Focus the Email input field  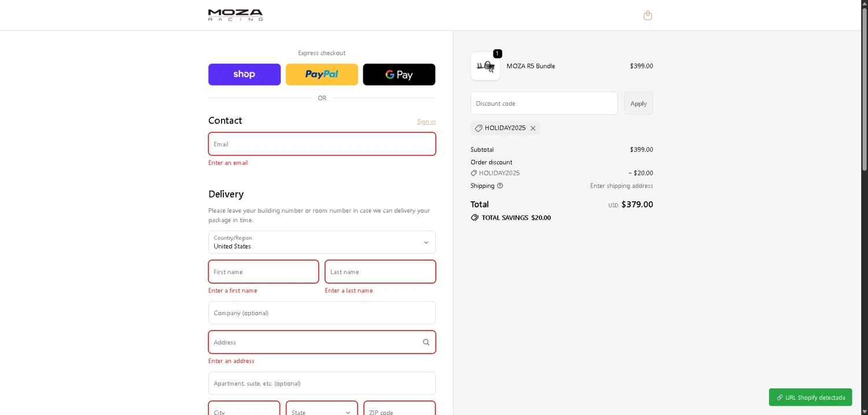pos(322,144)
